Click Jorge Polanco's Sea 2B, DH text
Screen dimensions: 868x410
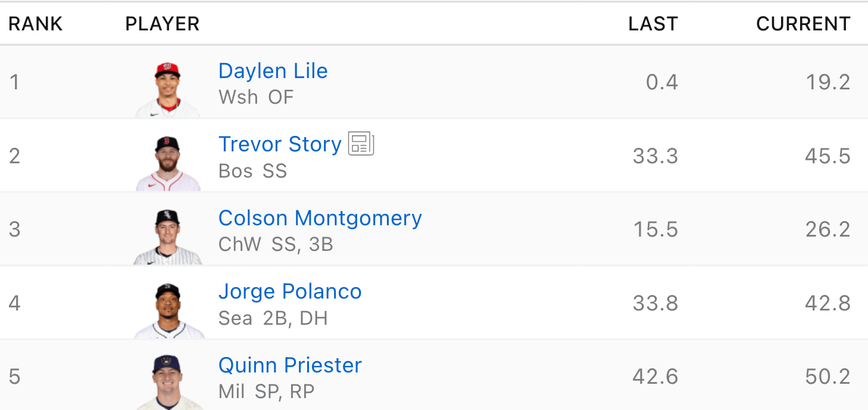(273, 318)
